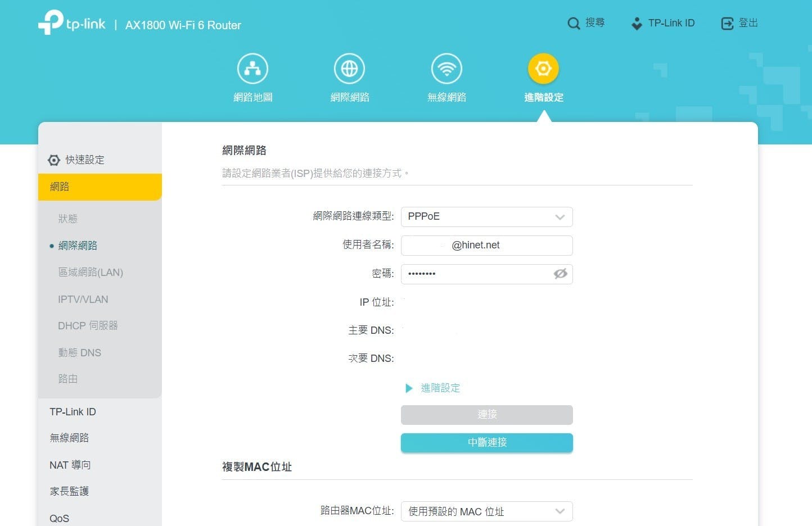Select the 進階設定 gear icon
812x526 pixels.
[543, 69]
